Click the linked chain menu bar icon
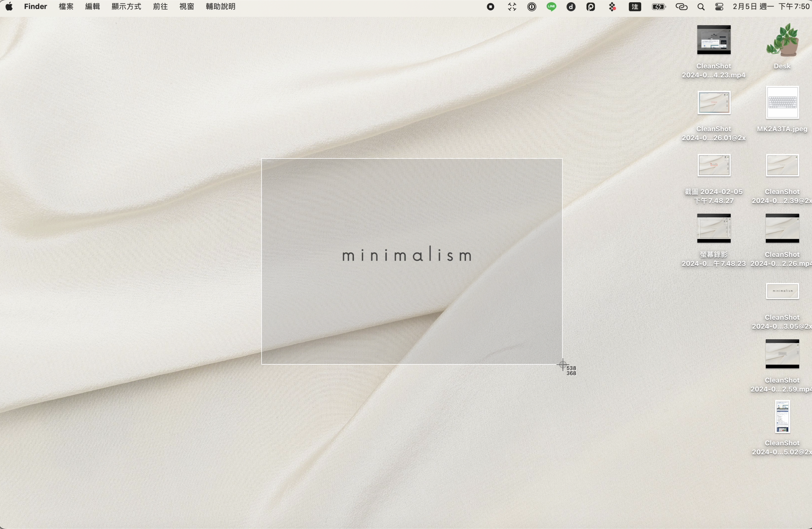Viewport: 812px width, 529px height. click(681, 7)
